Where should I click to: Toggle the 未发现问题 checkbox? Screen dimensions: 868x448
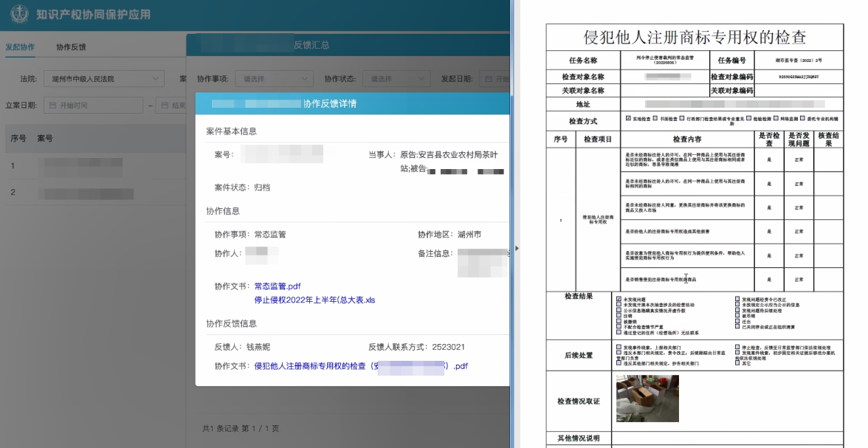[x=619, y=298]
